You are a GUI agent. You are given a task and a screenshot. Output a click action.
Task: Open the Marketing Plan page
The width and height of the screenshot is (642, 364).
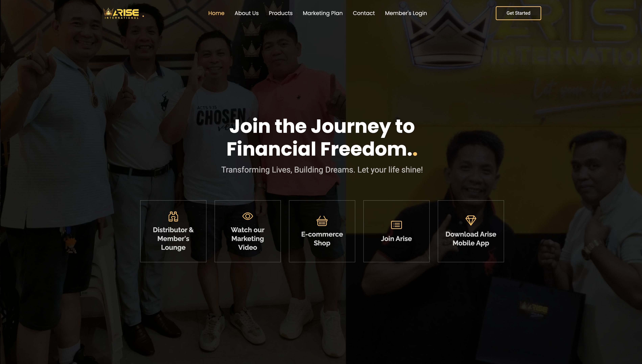tap(323, 13)
